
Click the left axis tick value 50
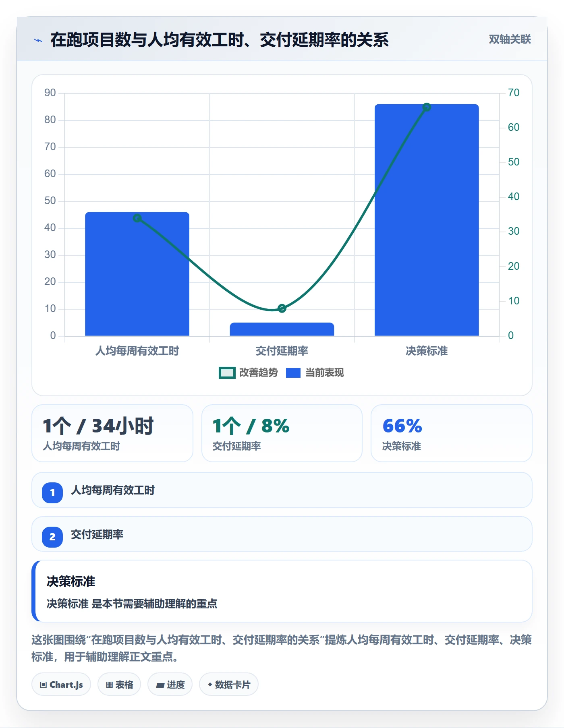(50, 201)
